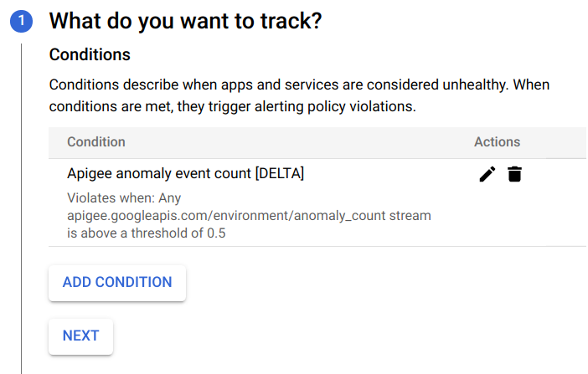Click the Actions column header
The width and height of the screenshot is (588, 374).
(497, 142)
